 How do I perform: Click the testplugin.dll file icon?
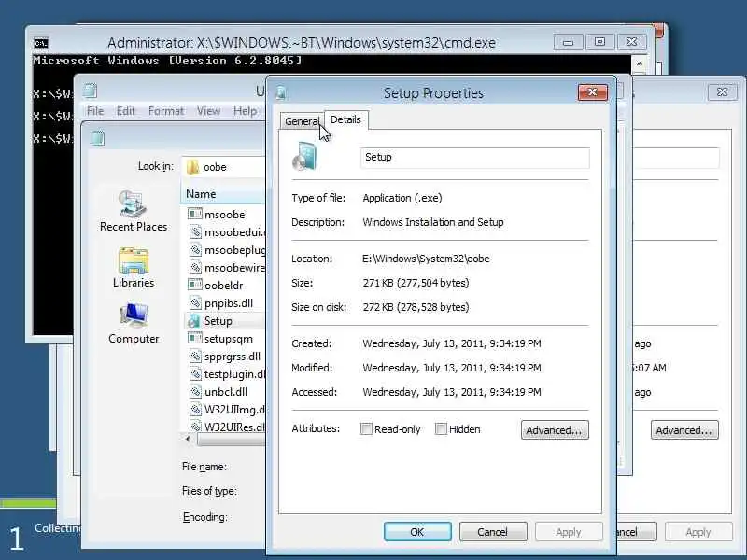[195, 374]
